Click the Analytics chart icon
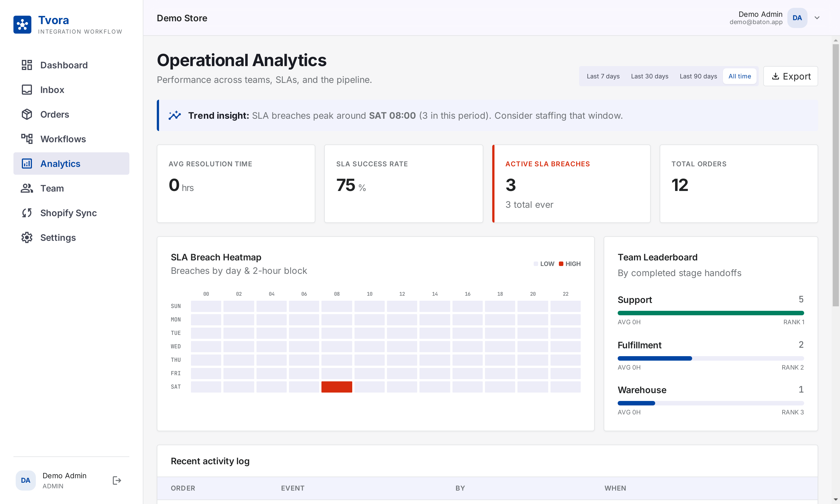The height and width of the screenshot is (504, 840). coord(27,164)
